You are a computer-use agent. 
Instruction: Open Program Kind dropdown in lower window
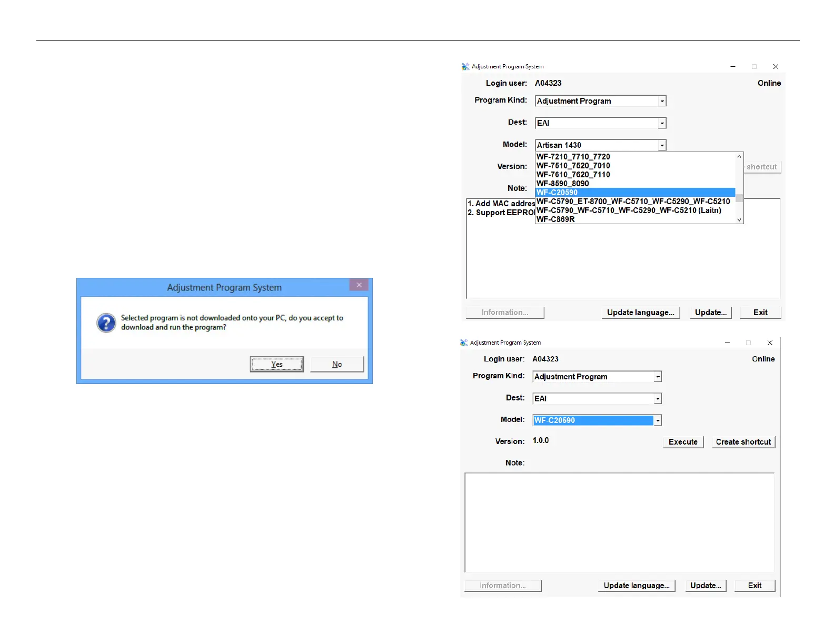tap(658, 377)
